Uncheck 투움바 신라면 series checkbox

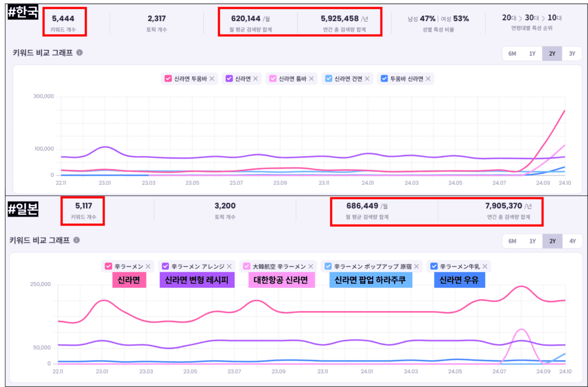click(x=384, y=79)
